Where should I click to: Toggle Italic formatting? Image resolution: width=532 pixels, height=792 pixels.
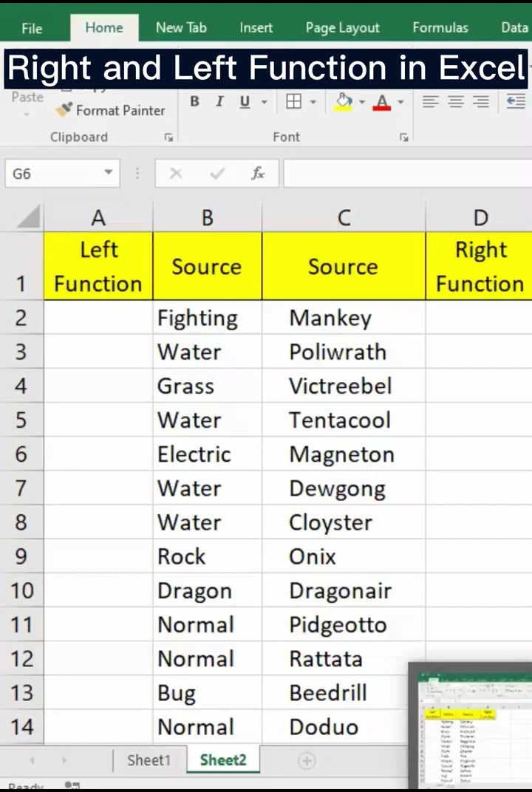tap(219, 101)
